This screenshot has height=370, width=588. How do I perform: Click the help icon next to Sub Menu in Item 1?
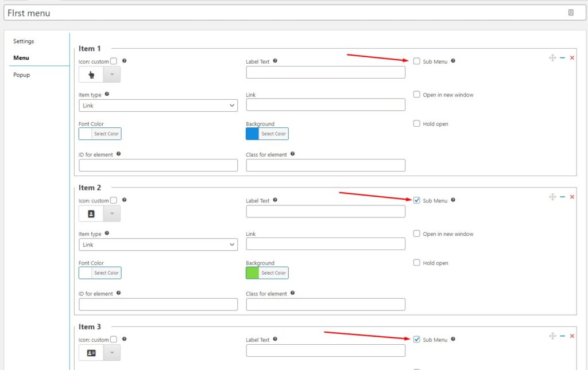click(x=453, y=61)
